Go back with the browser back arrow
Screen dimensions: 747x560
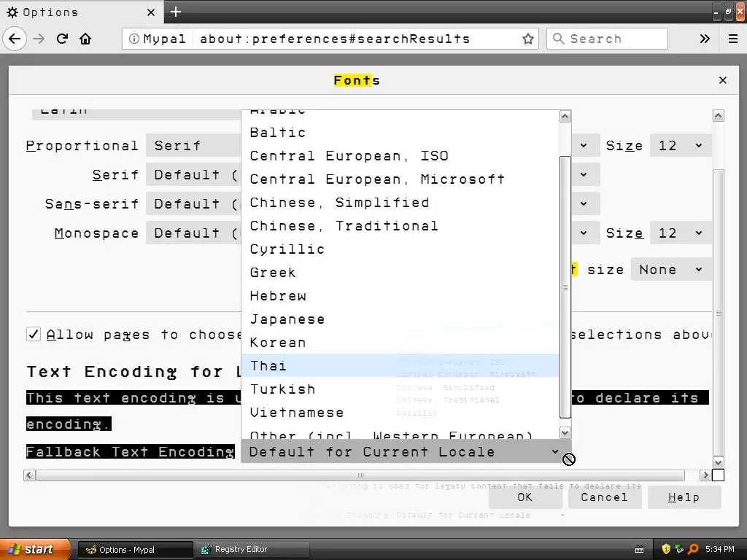[x=15, y=39]
